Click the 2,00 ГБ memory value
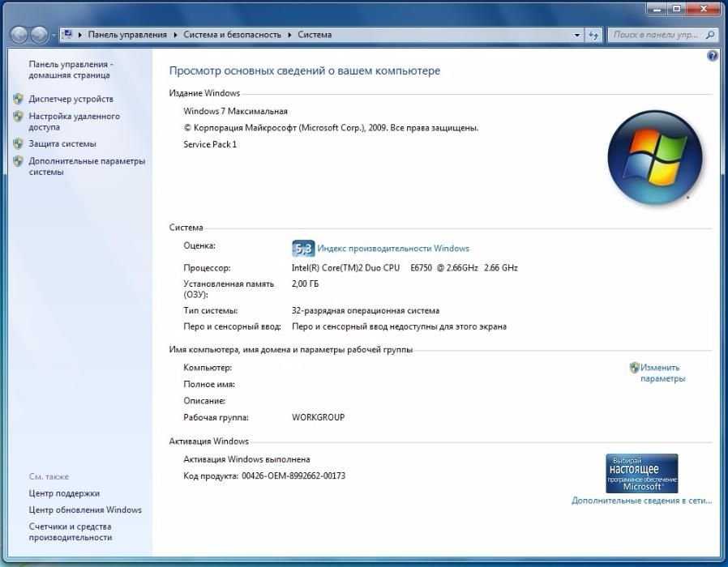 point(305,283)
